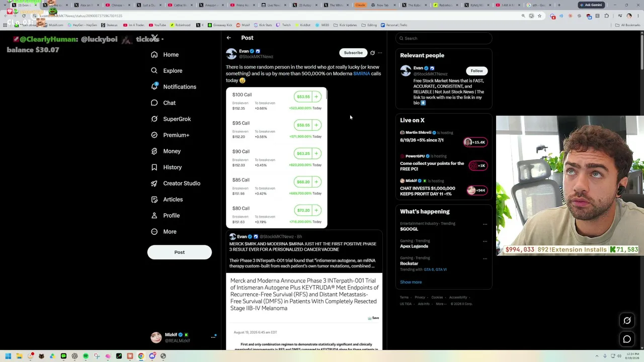Click Show more under What's happening
This screenshot has width=644, height=362.
(411, 282)
